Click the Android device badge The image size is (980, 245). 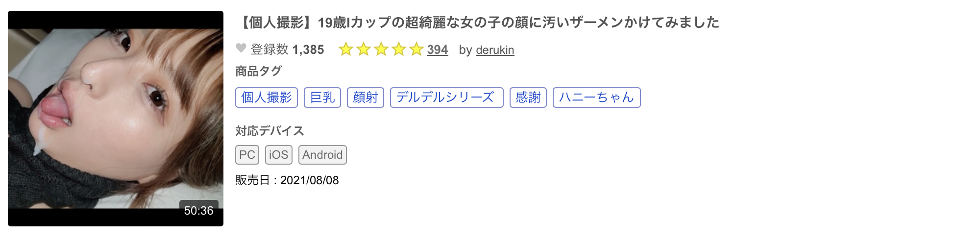pyautogui.click(x=322, y=155)
